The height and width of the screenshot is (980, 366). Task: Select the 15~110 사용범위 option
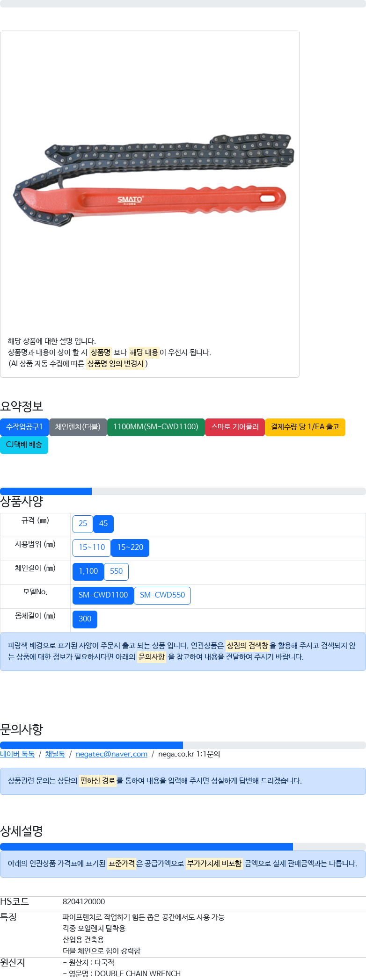click(92, 548)
